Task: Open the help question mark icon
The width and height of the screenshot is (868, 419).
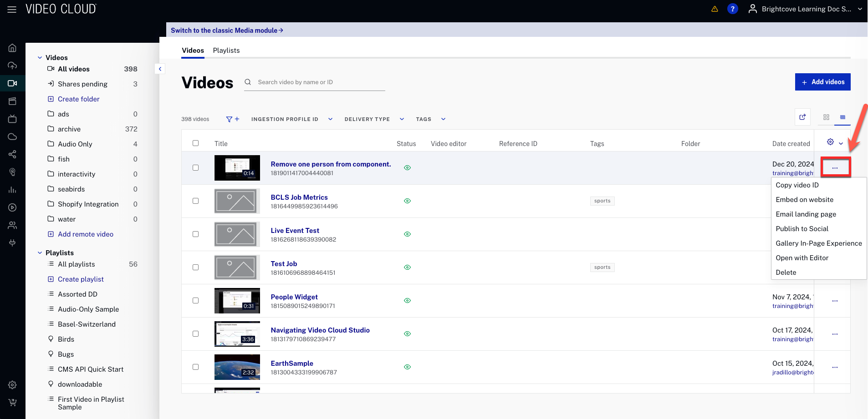Action: point(732,9)
